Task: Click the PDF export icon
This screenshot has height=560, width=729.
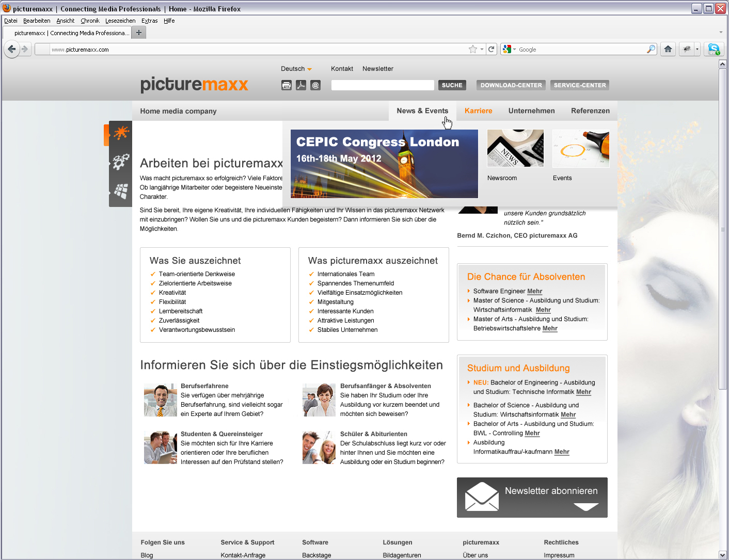Action: click(x=301, y=86)
